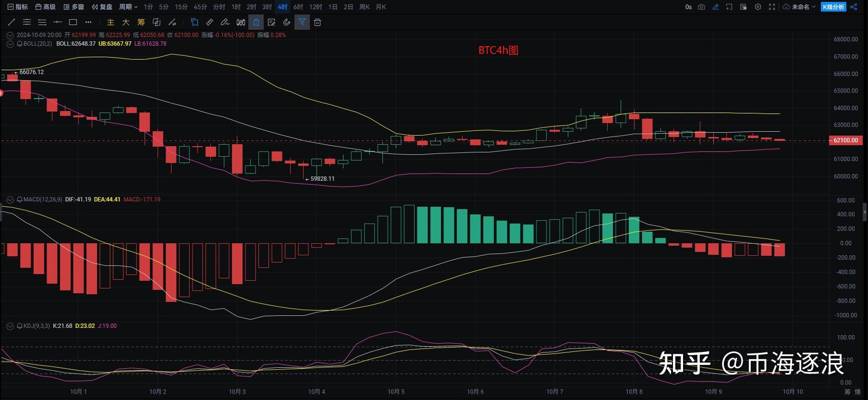Select the trend line drawing tool

(x=12, y=22)
